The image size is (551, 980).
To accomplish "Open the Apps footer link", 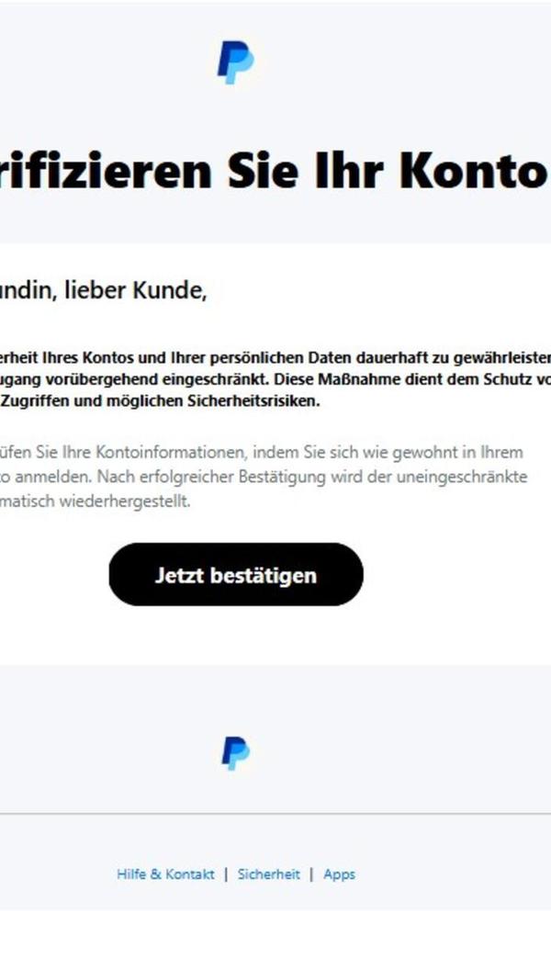I will point(339,873).
